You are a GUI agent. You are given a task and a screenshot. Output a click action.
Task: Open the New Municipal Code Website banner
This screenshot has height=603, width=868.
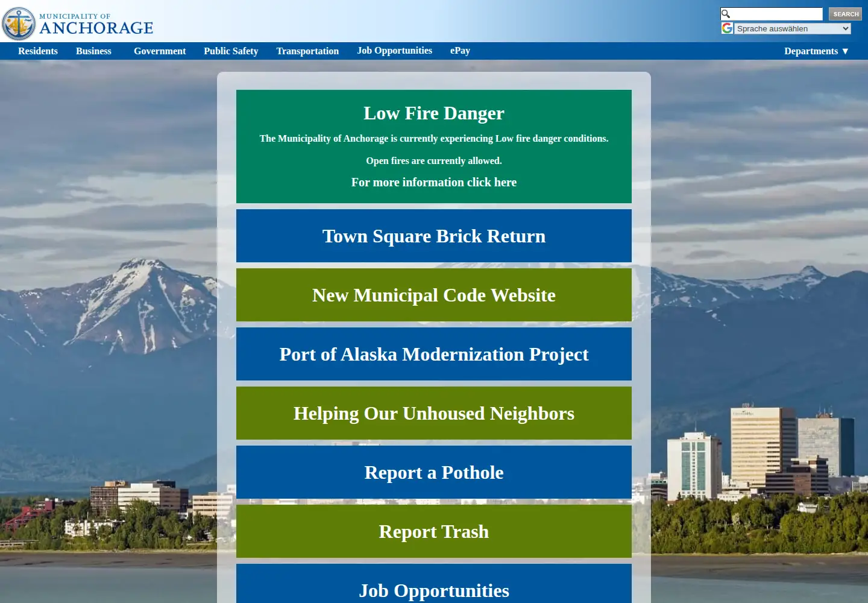coord(434,295)
